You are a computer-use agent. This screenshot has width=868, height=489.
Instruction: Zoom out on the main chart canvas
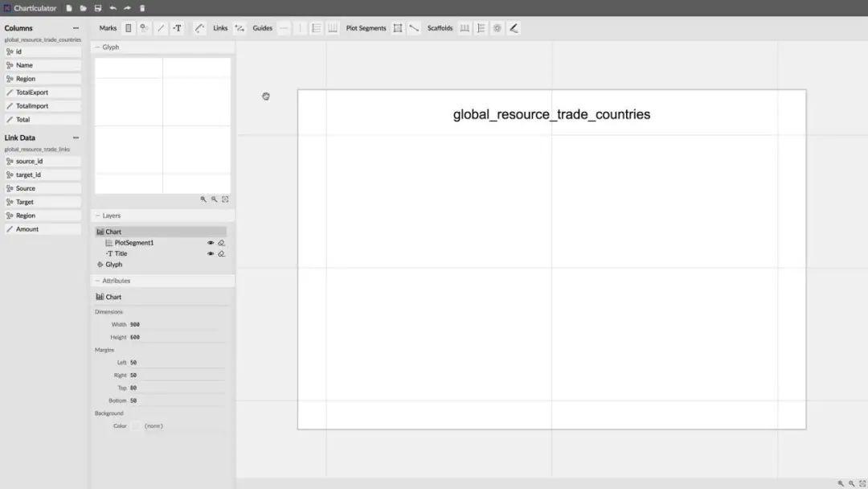[852, 483]
